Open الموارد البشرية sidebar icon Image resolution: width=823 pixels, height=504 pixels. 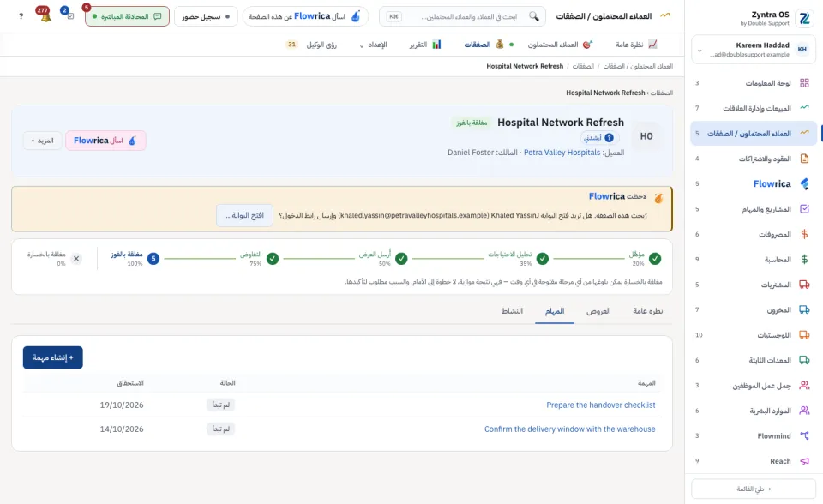(804, 411)
